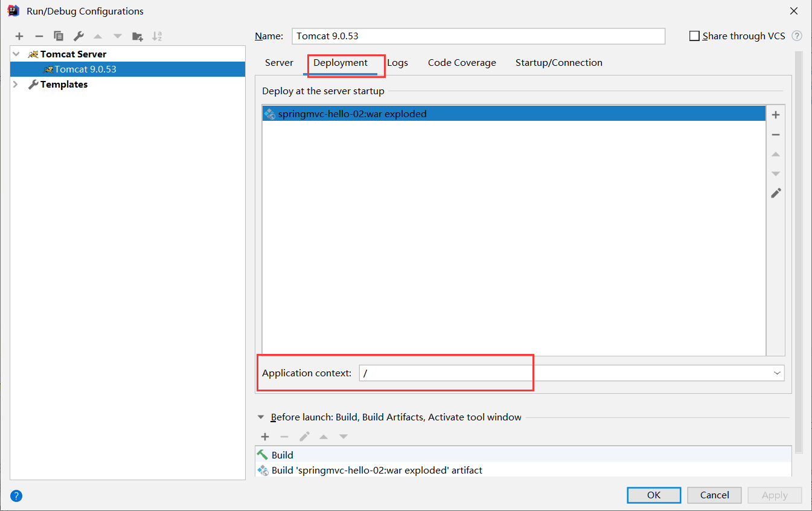The height and width of the screenshot is (511, 812).
Task: Show help for Share through VCS
Action: (x=797, y=36)
